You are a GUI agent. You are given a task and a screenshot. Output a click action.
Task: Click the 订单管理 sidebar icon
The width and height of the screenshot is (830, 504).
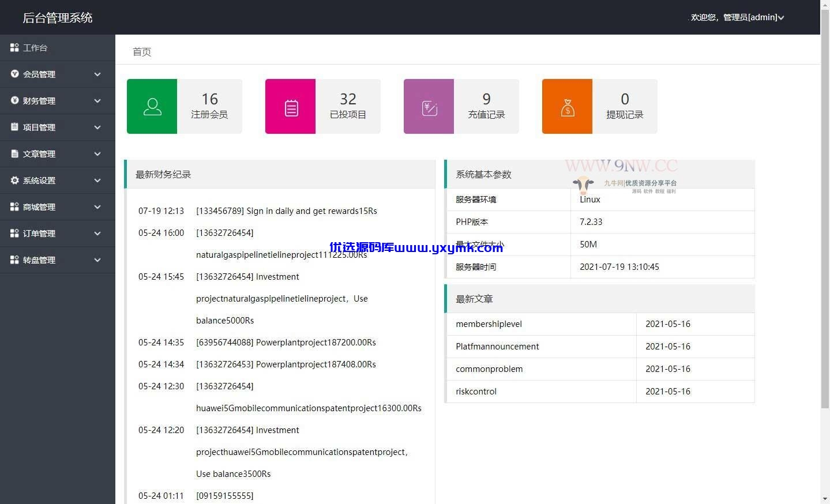point(14,233)
